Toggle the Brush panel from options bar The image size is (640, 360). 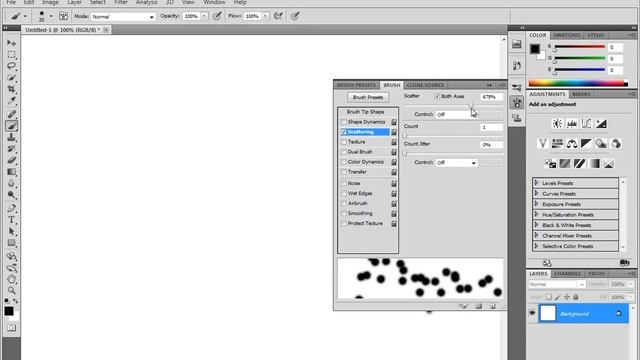[x=63, y=16]
